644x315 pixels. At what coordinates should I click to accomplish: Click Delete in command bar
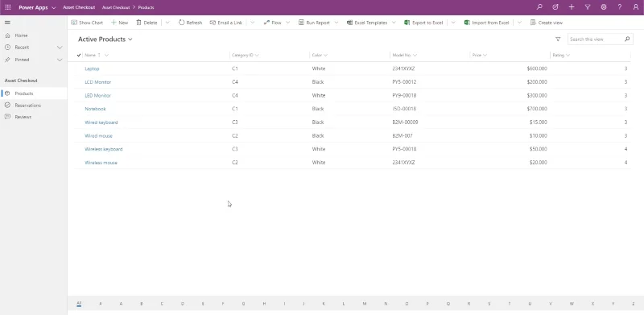coord(147,23)
